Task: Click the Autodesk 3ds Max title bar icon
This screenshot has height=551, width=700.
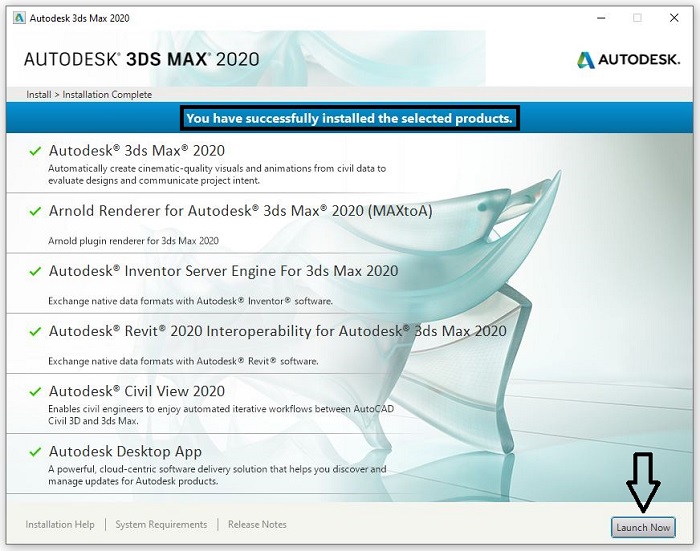Action: pyautogui.click(x=19, y=18)
